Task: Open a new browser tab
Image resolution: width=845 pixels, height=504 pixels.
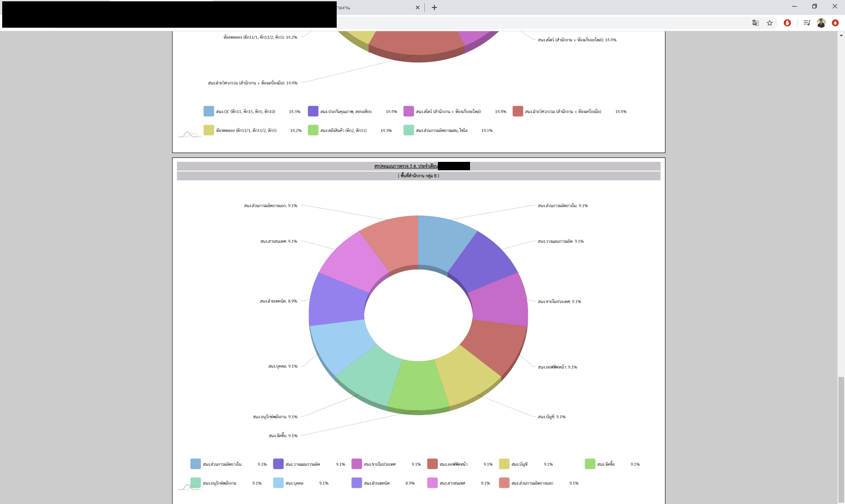Action: pos(434,7)
